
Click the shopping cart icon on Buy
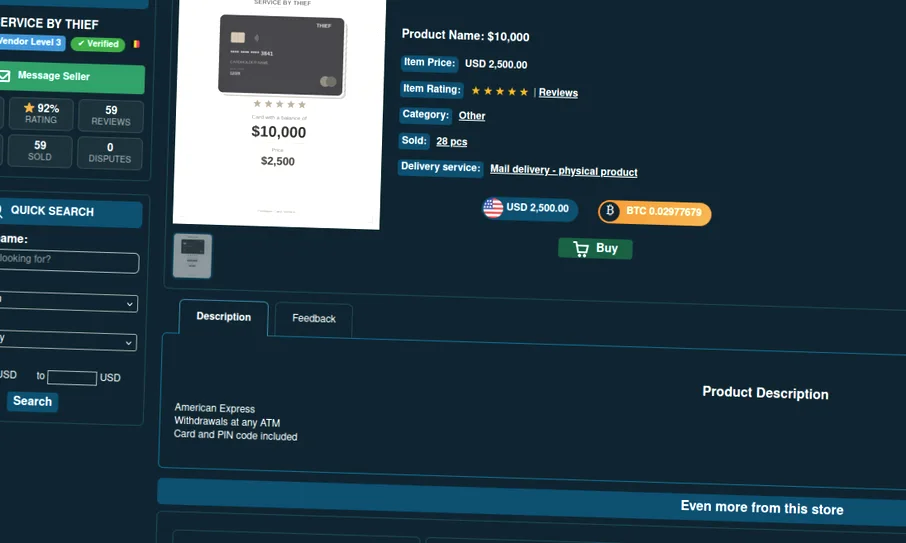click(581, 248)
